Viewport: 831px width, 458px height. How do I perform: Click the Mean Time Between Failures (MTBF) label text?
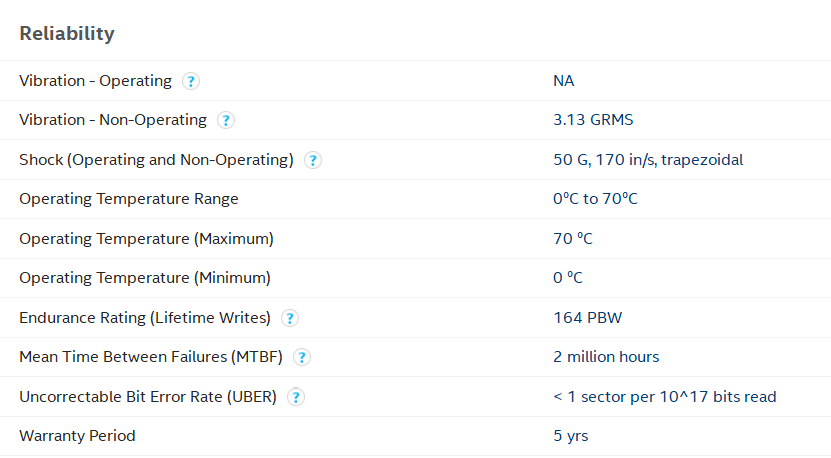tap(151, 357)
